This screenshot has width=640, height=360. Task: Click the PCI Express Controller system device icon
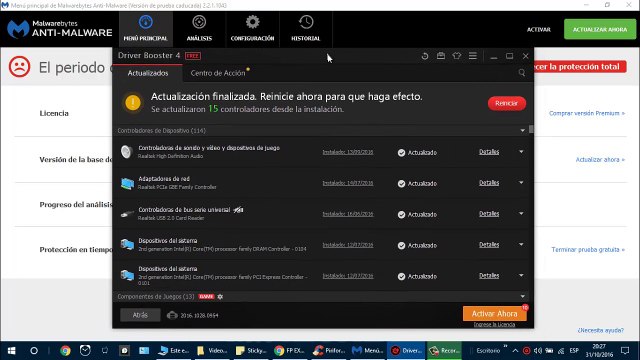[127, 276]
